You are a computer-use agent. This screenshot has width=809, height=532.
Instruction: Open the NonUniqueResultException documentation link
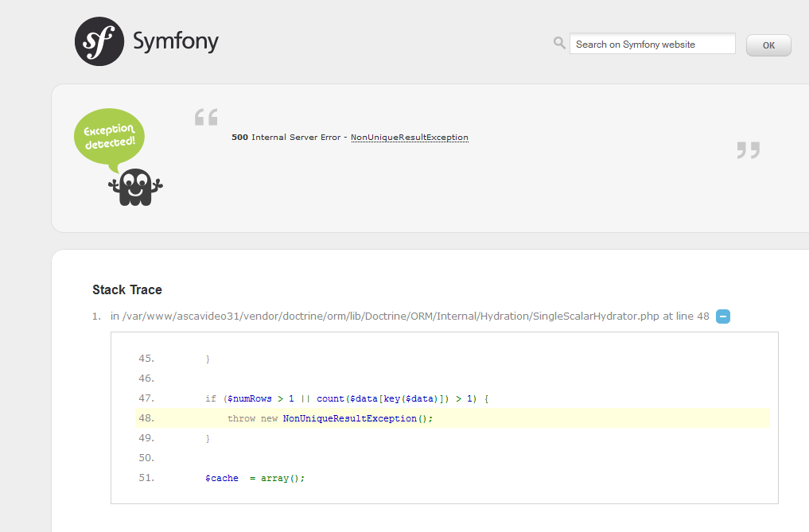click(409, 137)
